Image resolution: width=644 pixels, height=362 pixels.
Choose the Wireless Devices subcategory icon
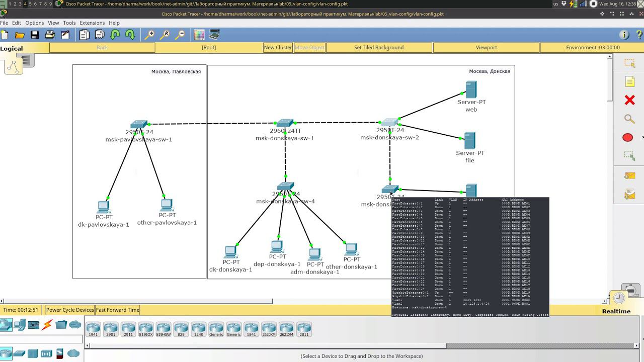click(46, 353)
